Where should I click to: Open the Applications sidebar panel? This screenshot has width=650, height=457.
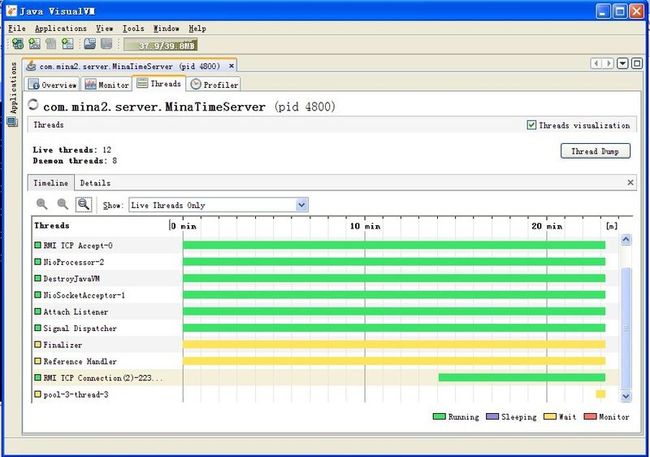click(x=14, y=88)
